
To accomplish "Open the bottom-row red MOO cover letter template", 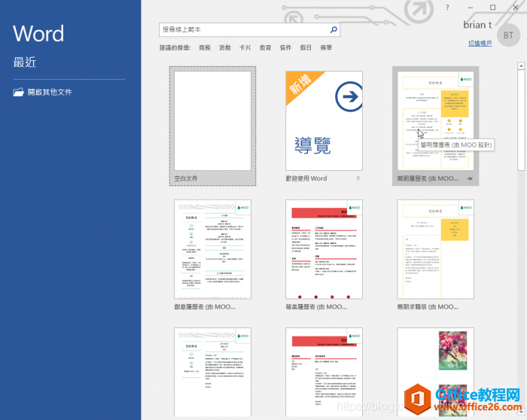I will 324,373.
